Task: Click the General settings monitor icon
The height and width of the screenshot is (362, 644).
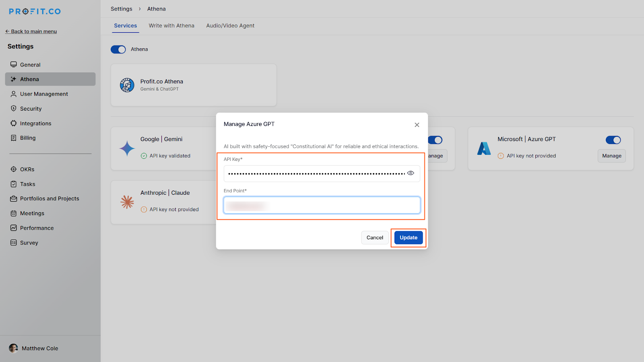Action: pyautogui.click(x=14, y=64)
